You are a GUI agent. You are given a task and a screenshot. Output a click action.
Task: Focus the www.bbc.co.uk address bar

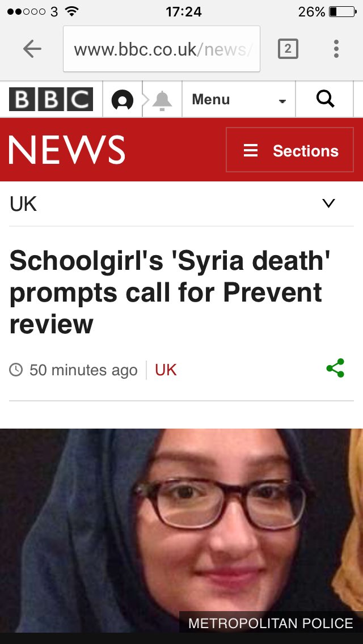point(162,49)
